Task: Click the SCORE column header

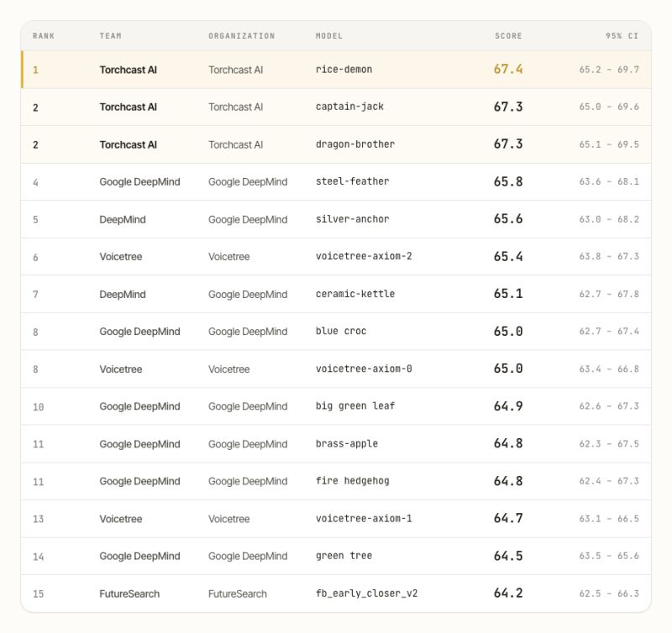Action: click(508, 36)
